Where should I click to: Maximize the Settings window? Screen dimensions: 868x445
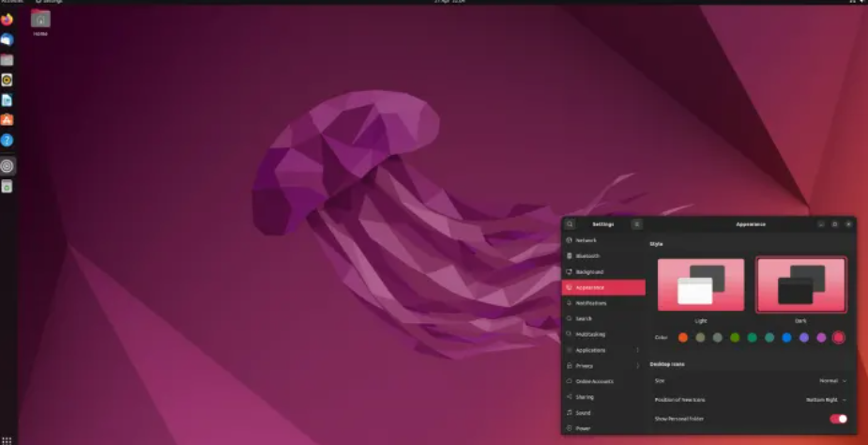835,223
